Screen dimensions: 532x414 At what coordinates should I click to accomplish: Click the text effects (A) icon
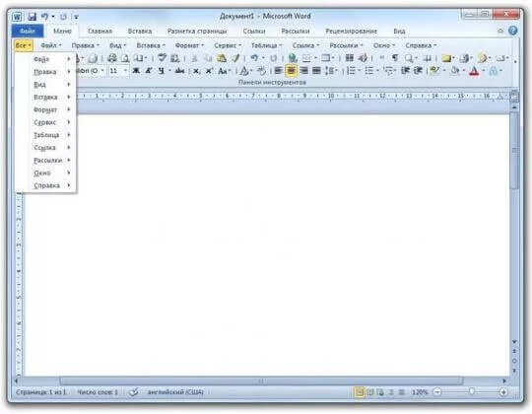click(x=244, y=71)
